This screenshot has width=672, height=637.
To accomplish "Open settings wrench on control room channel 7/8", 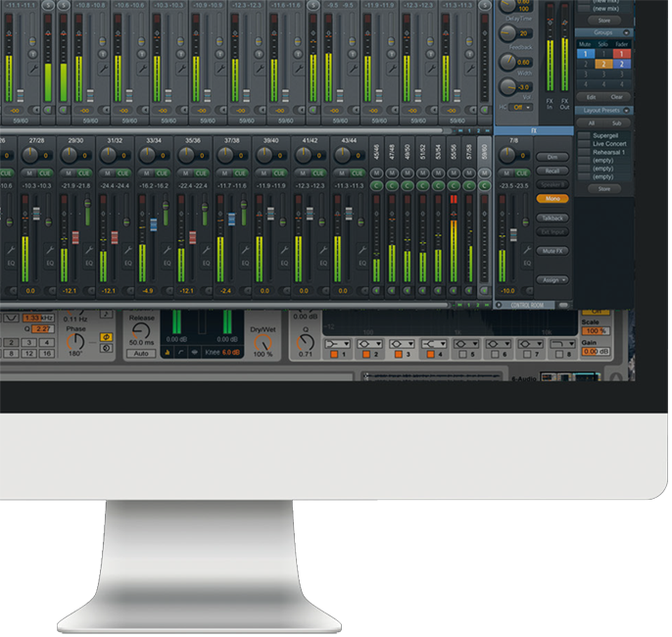I will point(527,249).
